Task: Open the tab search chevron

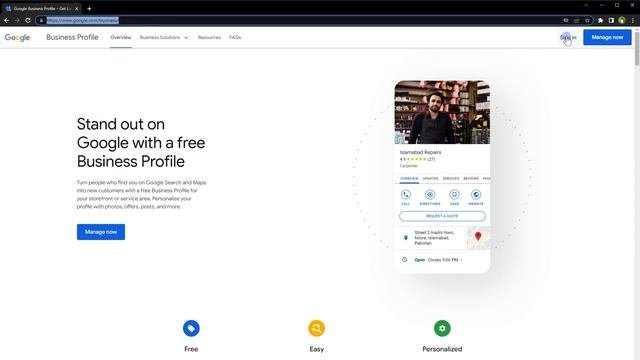Action: [x=586, y=5]
